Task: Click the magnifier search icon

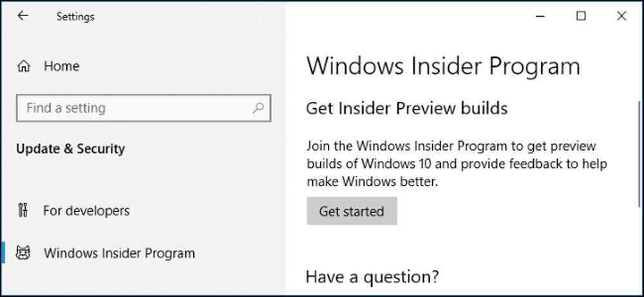Action: pos(258,108)
